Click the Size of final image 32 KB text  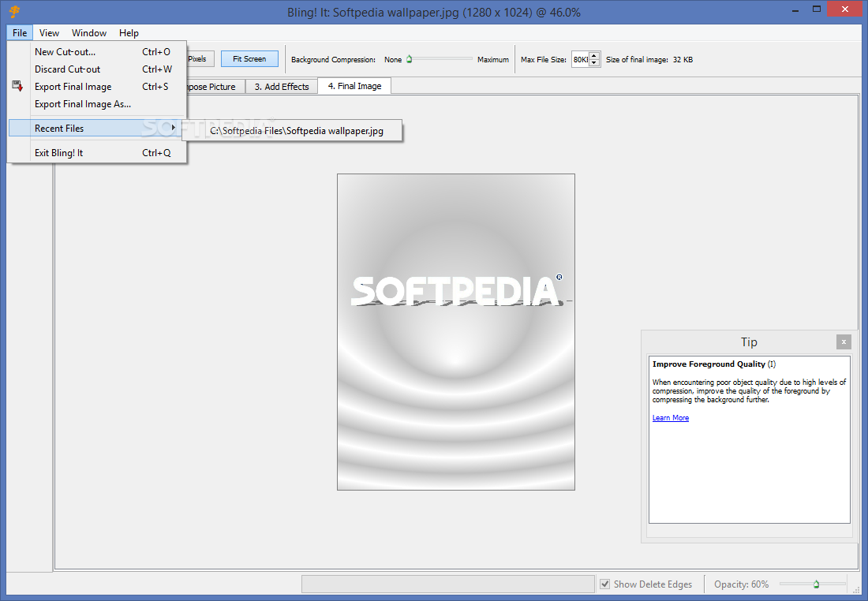(x=649, y=59)
